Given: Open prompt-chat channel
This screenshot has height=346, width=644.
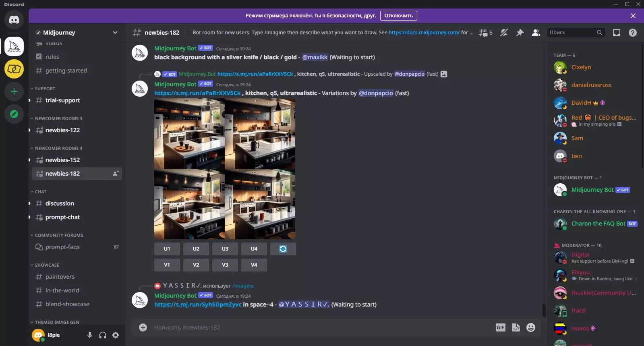Looking at the screenshot, I should 77,217.
